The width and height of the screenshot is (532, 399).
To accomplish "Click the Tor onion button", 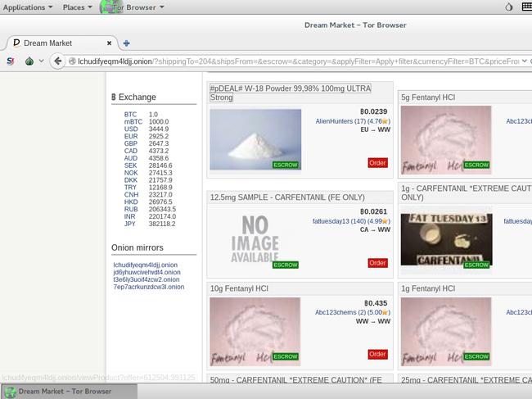I will click(29, 61).
